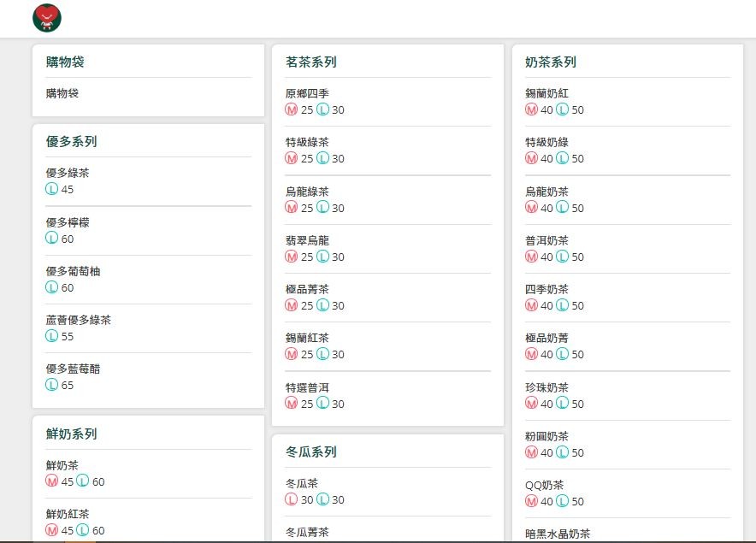Open the 購物袋 item
Viewport: 756px width, 543px height.
62,93
